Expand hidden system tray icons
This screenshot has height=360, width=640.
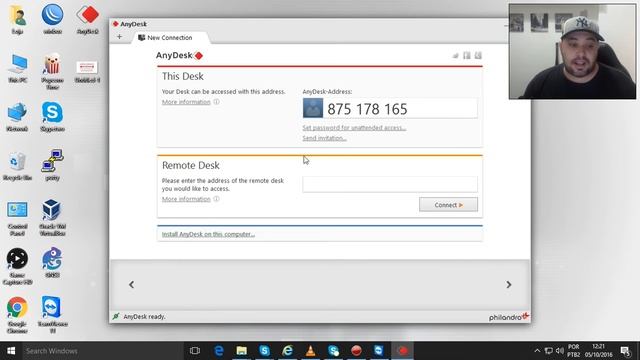coord(537,351)
